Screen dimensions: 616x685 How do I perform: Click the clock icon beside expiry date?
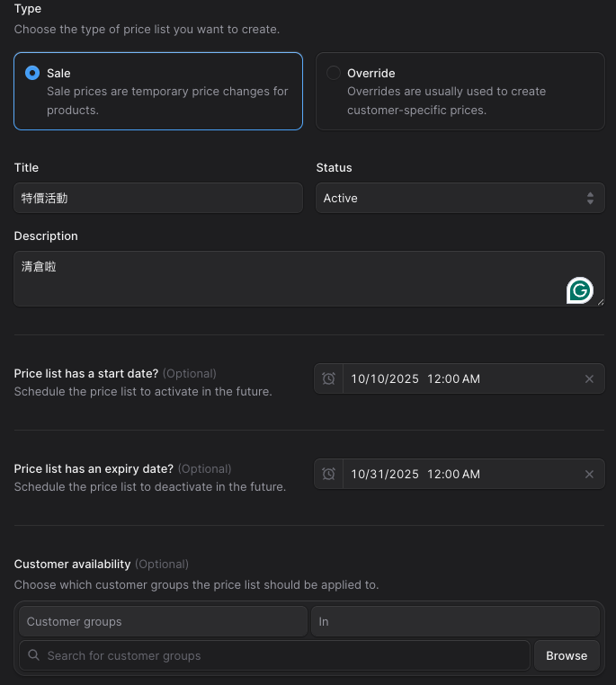click(329, 475)
